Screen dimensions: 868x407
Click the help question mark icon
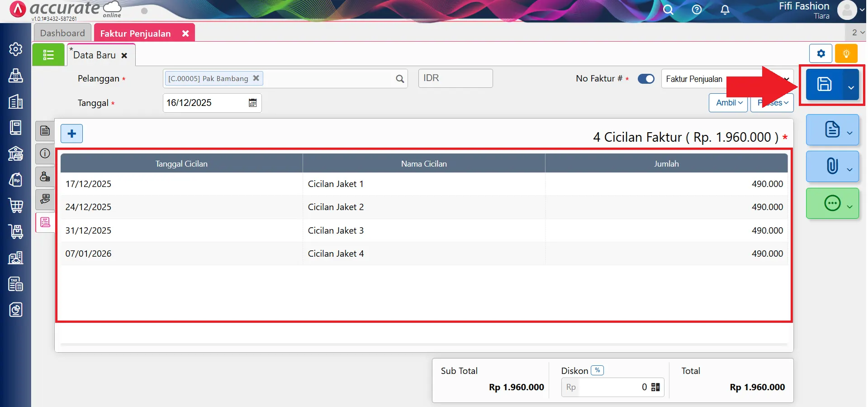[697, 10]
